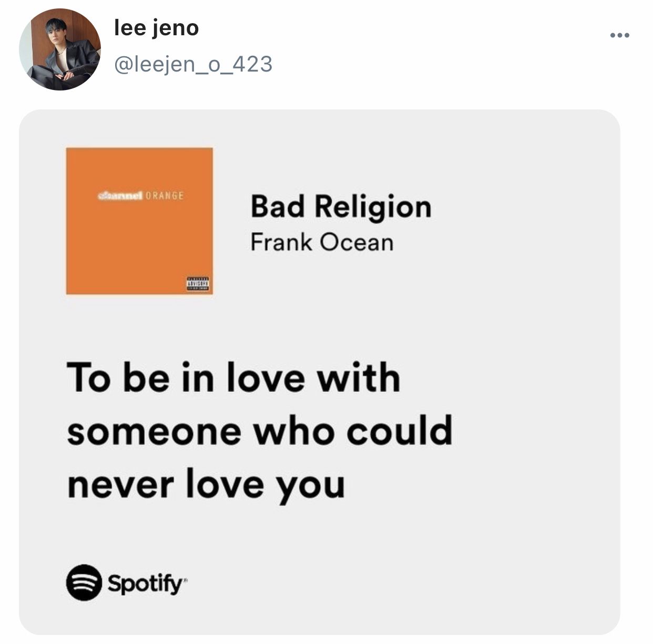653x644 pixels.
Task: Open lee jeno's profile avatar photo
Action: click(x=60, y=49)
